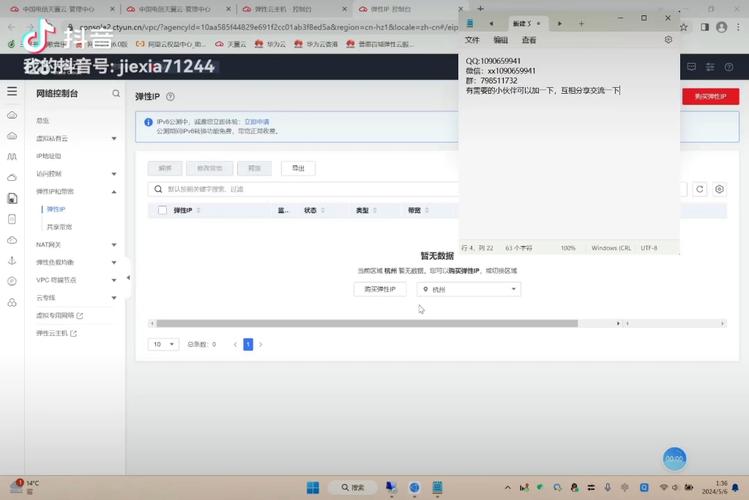Viewport: 749px width, 500px height.
Task: Open the 华为云香港 bookmark
Action: click(x=316, y=44)
